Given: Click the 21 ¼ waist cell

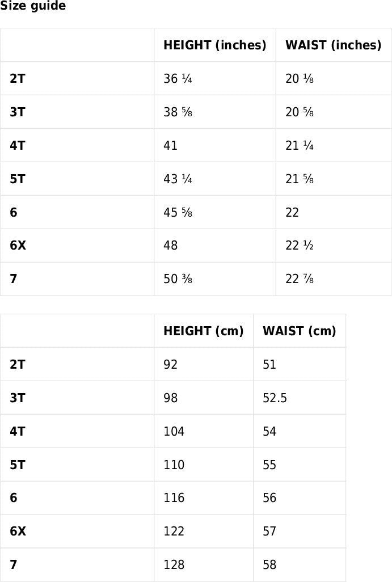Looking at the screenshot, I should pyautogui.click(x=300, y=146).
